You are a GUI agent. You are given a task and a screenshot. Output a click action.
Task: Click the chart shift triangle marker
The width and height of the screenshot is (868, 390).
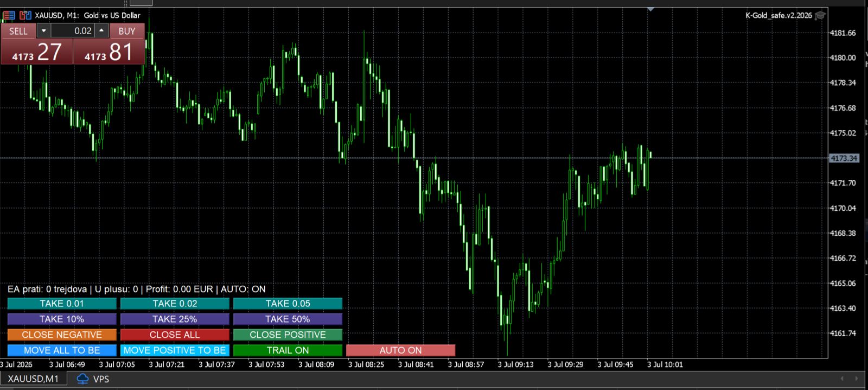point(650,9)
